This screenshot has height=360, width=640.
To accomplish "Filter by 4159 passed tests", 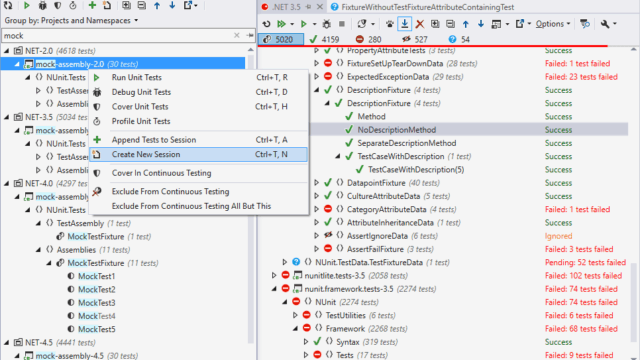I will point(324,39).
